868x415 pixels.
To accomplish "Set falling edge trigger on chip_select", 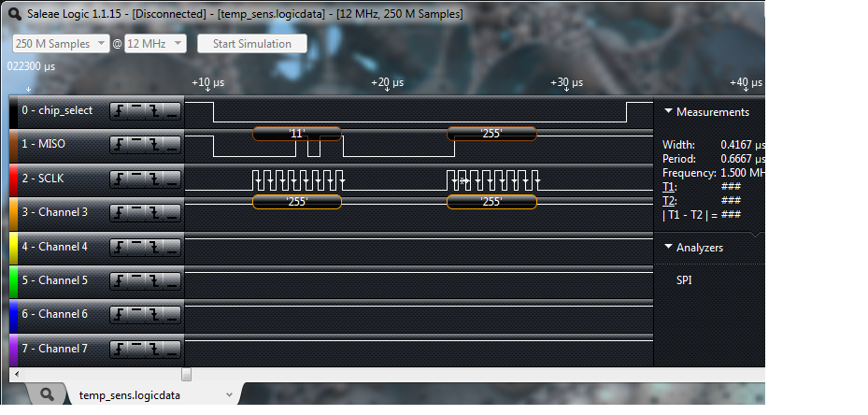I will tap(154, 111).
